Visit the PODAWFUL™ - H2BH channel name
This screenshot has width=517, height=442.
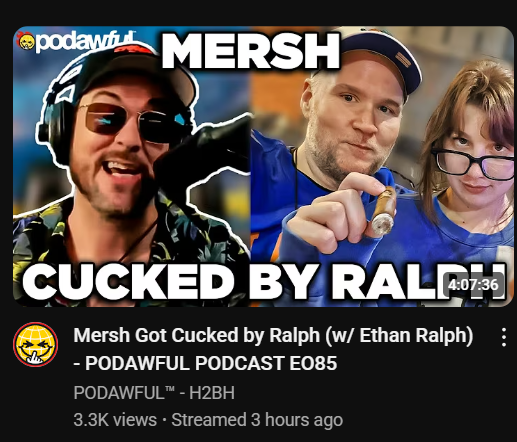[x=154, y=392]
